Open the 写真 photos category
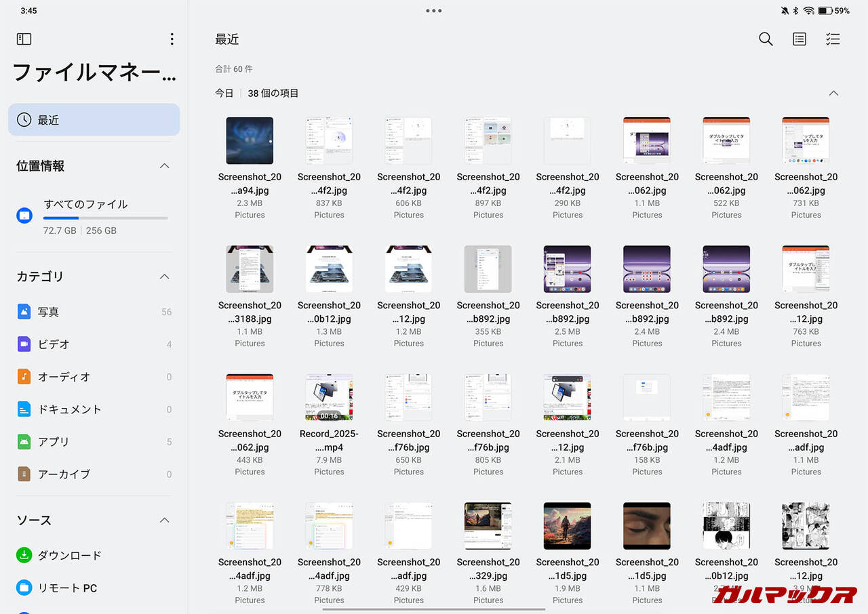 coord(49,312)
